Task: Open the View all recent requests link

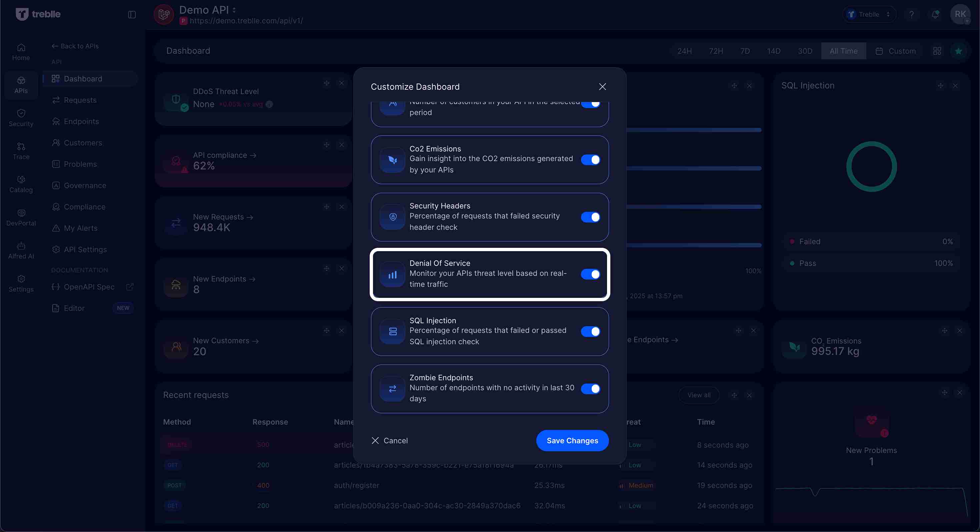Action: click(x=699, y=395)
